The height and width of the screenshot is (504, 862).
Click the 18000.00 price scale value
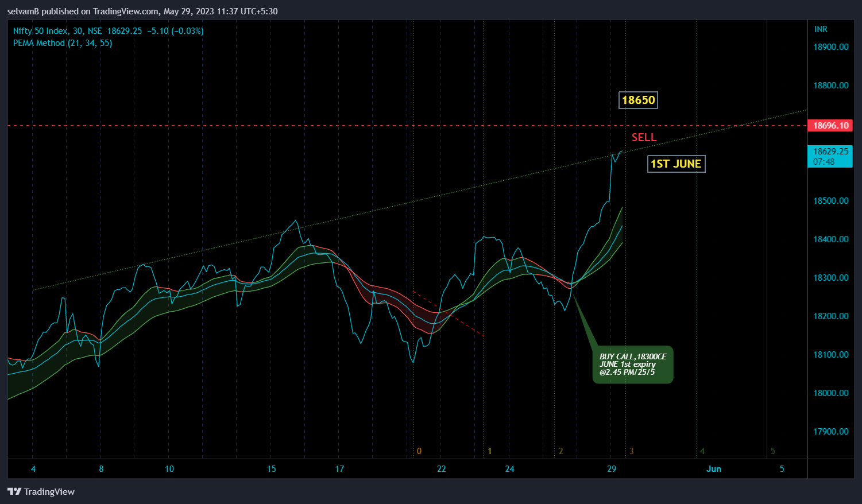[x=830, y=393]
